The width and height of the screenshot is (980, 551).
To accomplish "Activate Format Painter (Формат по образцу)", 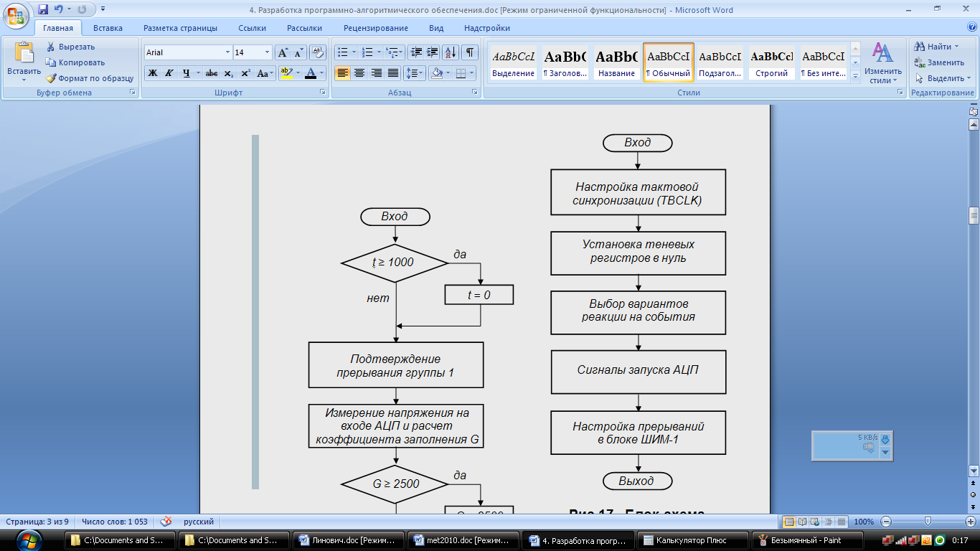I will point(90,78).
